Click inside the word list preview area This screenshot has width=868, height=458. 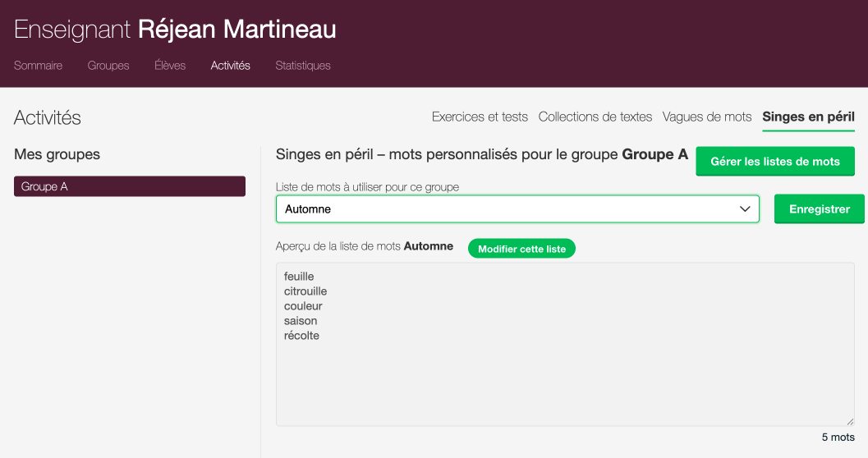(x=564, y=378)
